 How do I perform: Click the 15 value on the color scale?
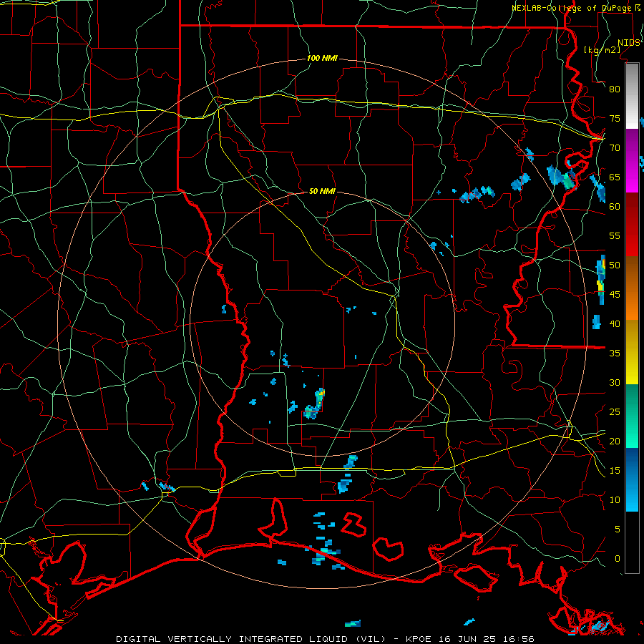pyautogui.click(x=615, y=471)
